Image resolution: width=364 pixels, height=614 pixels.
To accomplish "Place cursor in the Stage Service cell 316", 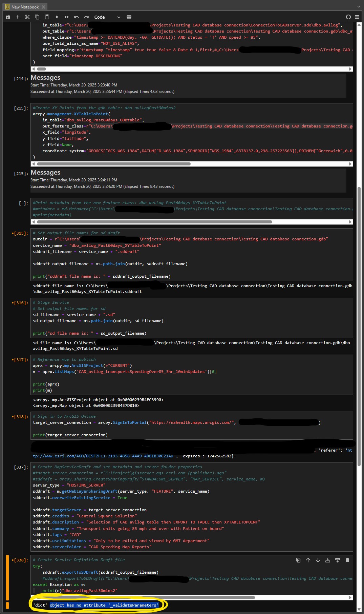I will pyautogui.click(x=192, y=318).
